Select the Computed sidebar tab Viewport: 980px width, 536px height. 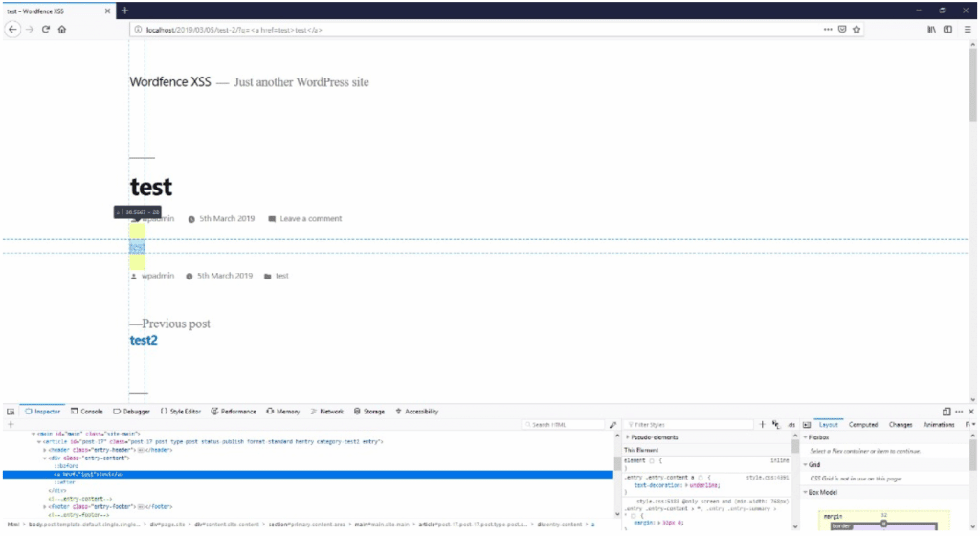point(863,425)
